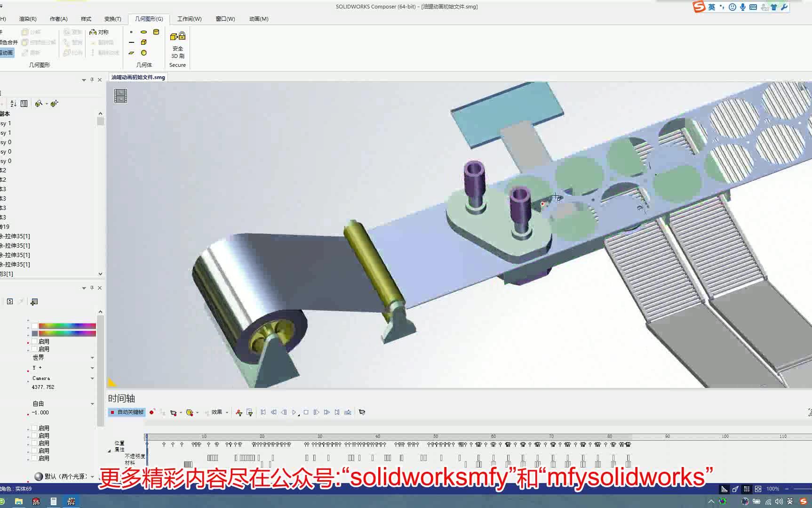Viewport: 812px width, 508px height.
Task: Open the 渲染(R) ribbon tab
Action: [x=28, y=19]
